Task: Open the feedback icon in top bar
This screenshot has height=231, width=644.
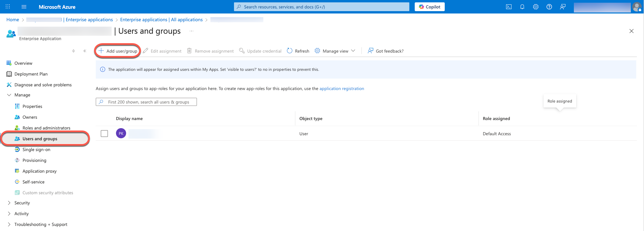Action: tap(563, 7)
